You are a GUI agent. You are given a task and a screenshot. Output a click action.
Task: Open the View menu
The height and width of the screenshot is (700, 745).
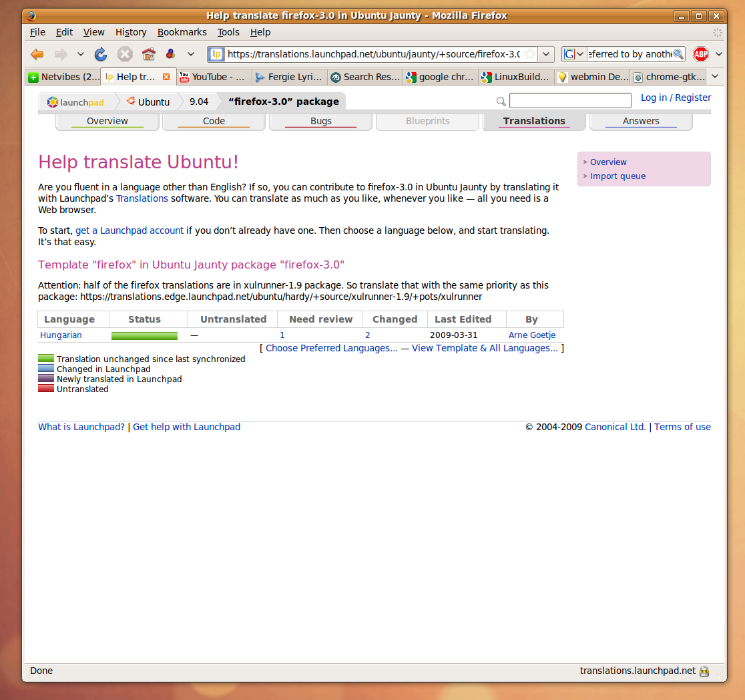pyautogui.click(x=93, y=32)
